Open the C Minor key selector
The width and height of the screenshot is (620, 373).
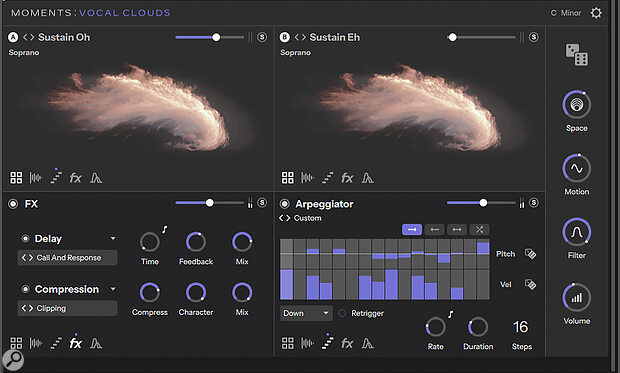[x=566, y=13]
